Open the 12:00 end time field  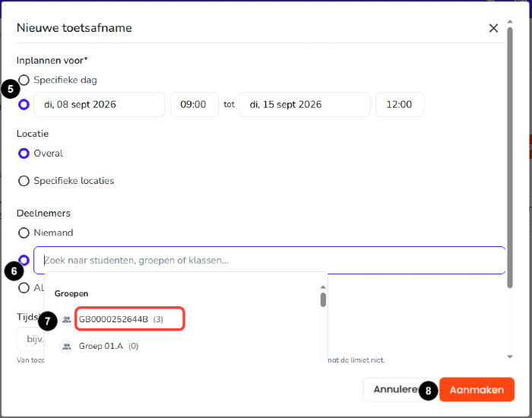point(400,105)
